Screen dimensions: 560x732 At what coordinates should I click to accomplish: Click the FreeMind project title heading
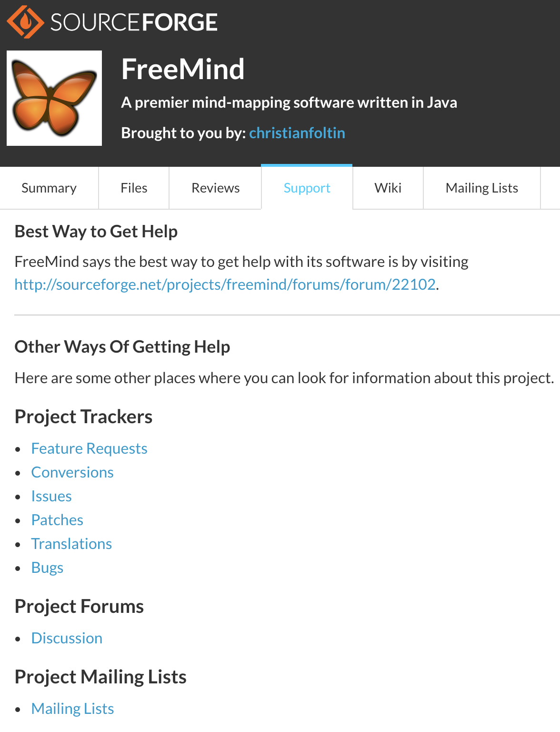point(183,69)
